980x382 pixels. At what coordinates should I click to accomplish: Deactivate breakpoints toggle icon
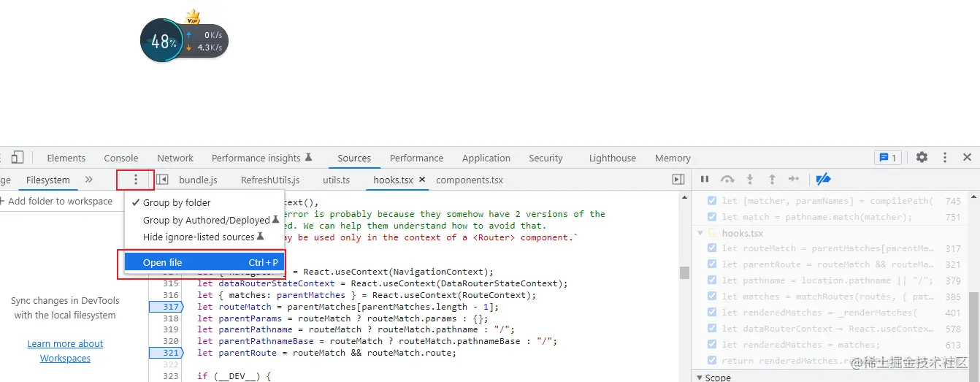823,179
